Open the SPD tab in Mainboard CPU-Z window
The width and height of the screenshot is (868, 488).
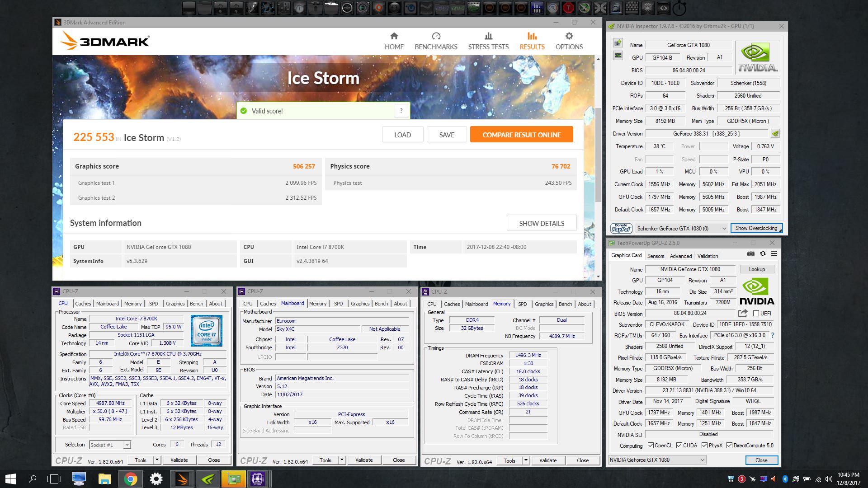(338, 304)
